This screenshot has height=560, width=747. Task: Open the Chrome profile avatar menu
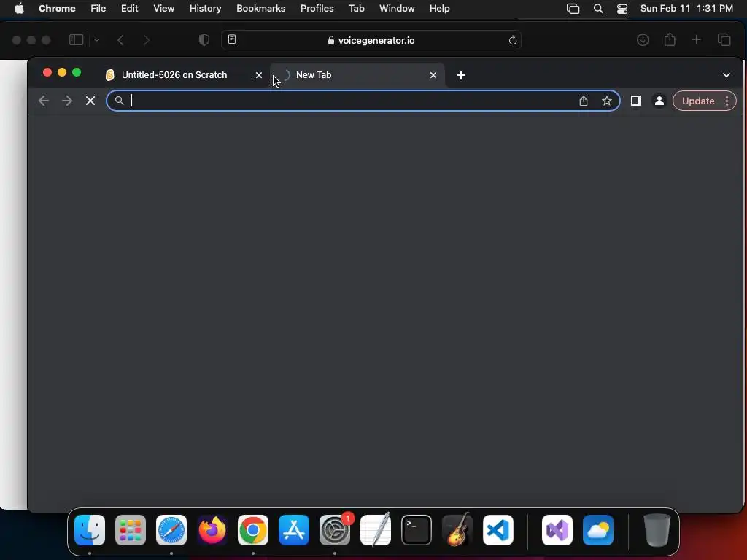[659, 101]
